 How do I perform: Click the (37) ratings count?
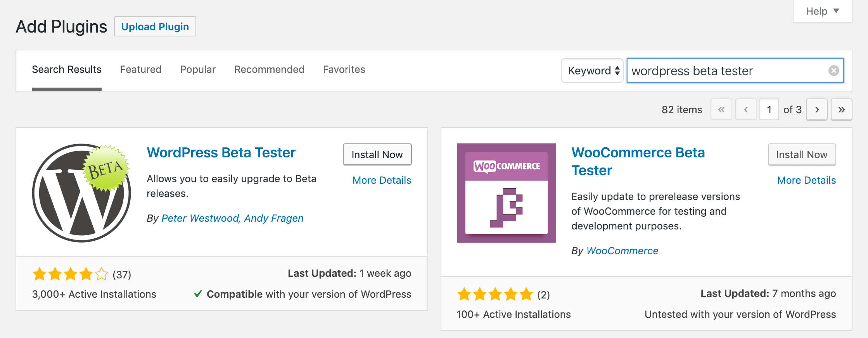[122, 275]
